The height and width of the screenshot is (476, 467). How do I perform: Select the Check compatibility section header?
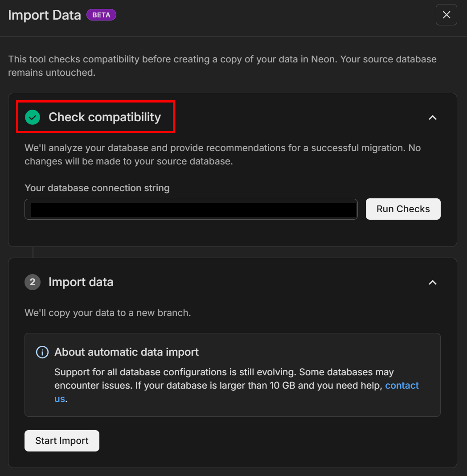tap(105, 117)
